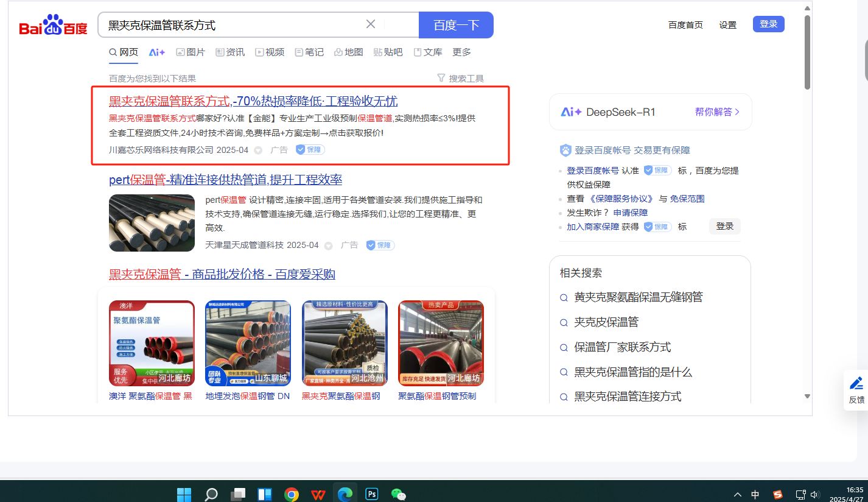
Task: Expand the 更多 menu
Action: point(462,52)
